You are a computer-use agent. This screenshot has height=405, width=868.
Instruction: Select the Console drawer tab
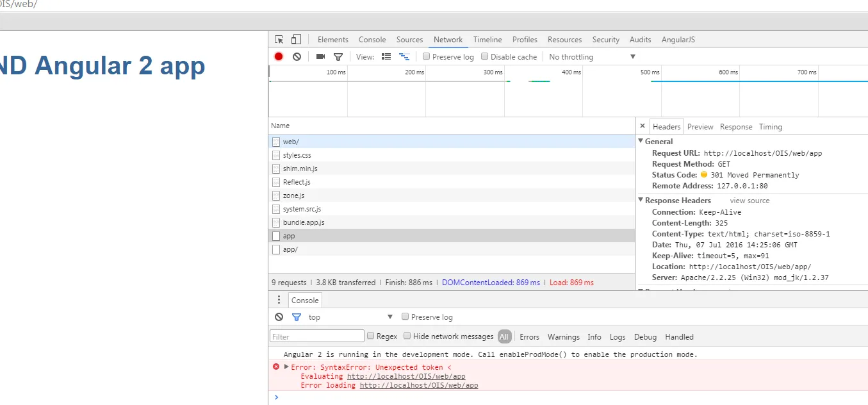point(305,300)
